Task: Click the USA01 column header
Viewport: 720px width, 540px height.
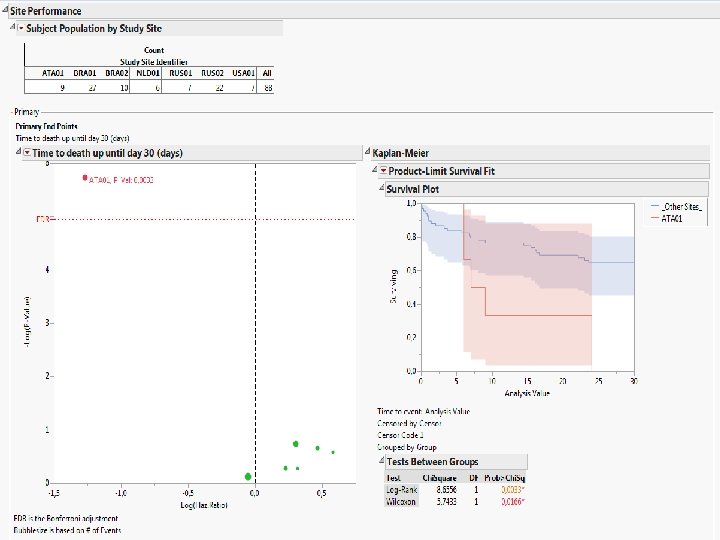Action: pyautogui.click(x=243, y=73)
